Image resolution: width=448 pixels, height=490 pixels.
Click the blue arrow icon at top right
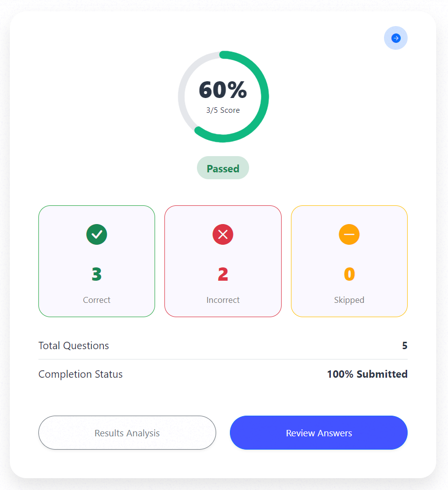coord(395,38)
